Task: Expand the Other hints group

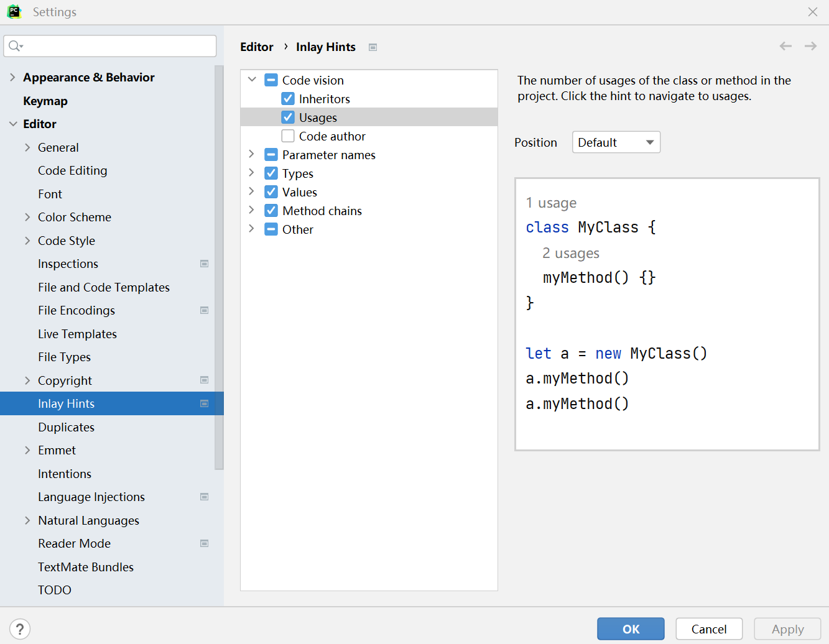Action: click(x=252, y=229)
